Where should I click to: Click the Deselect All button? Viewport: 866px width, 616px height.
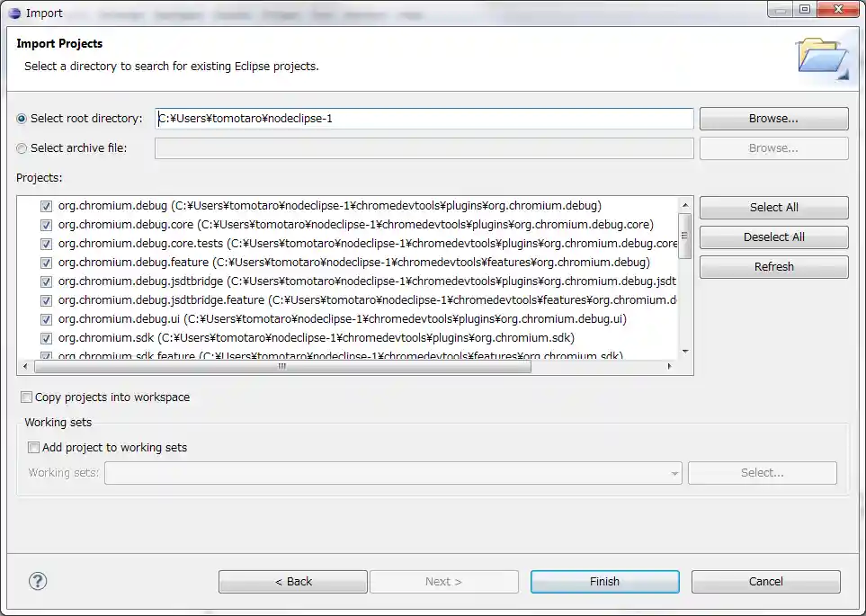pyautogui.click(x=772, y=237)
